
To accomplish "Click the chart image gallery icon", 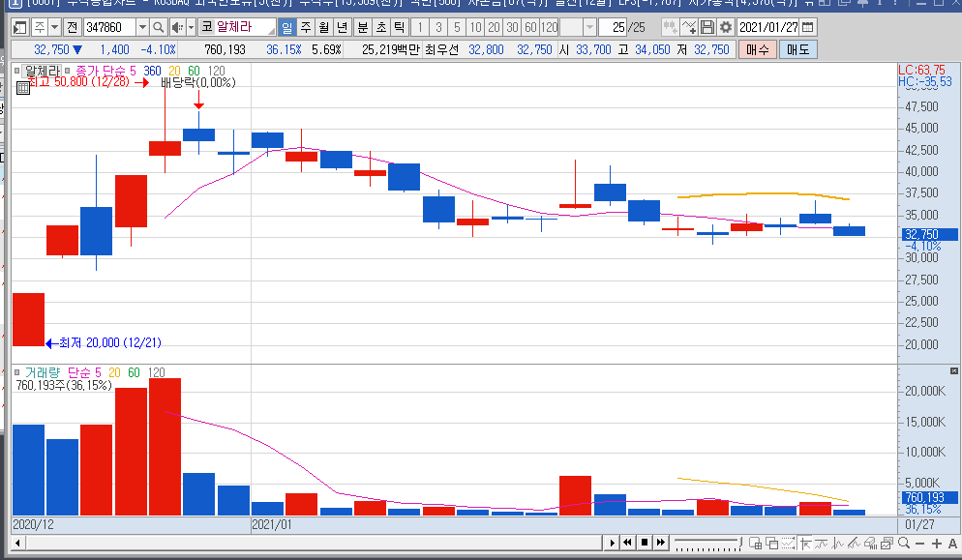I will [887, 543].
